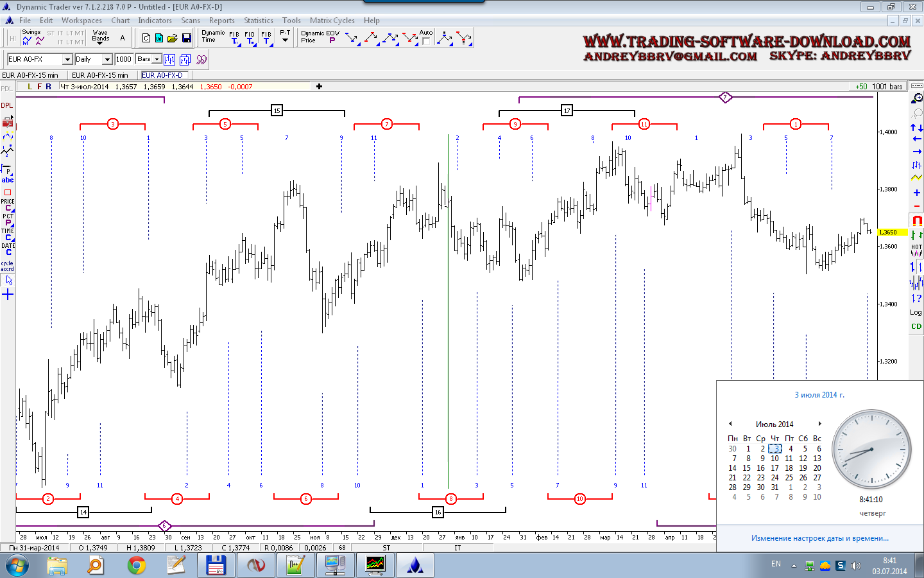The image size is (924, 578).
Task: Switch to first EUR A0-FX-15 min tab
Action: (x=30, y=75)
